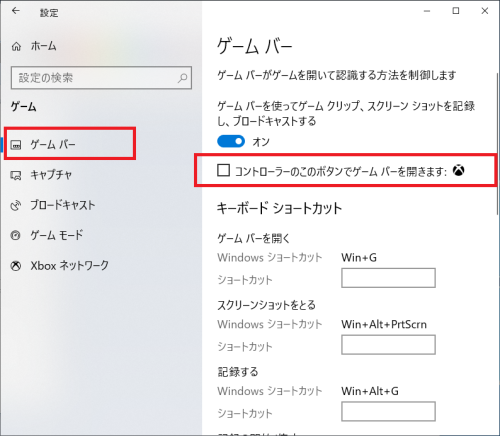
Task: Click shortcut field for スクリーンショットをとる
Action: (x=388, y=345)
